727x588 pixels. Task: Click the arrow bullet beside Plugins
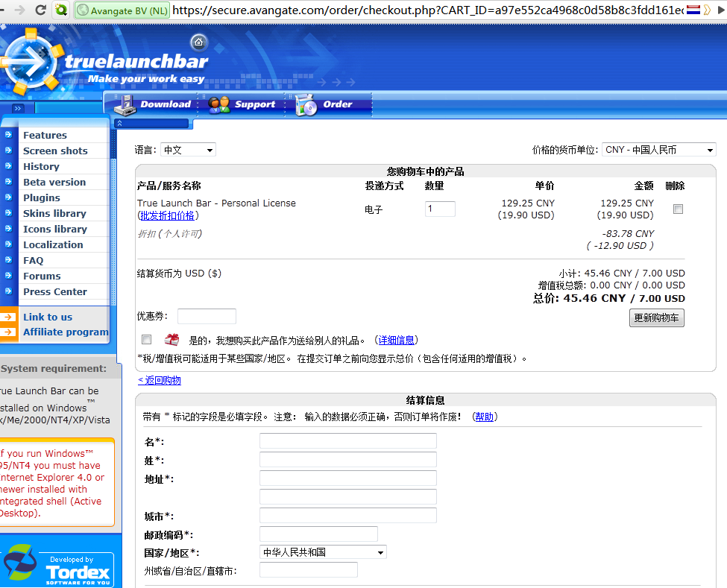(x=8, y=197)
